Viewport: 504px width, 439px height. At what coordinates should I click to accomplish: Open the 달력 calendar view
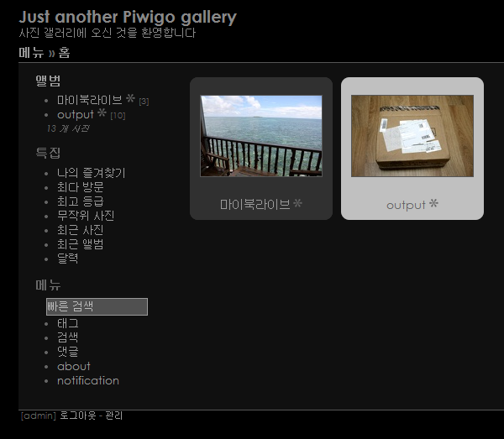point(67,259)
